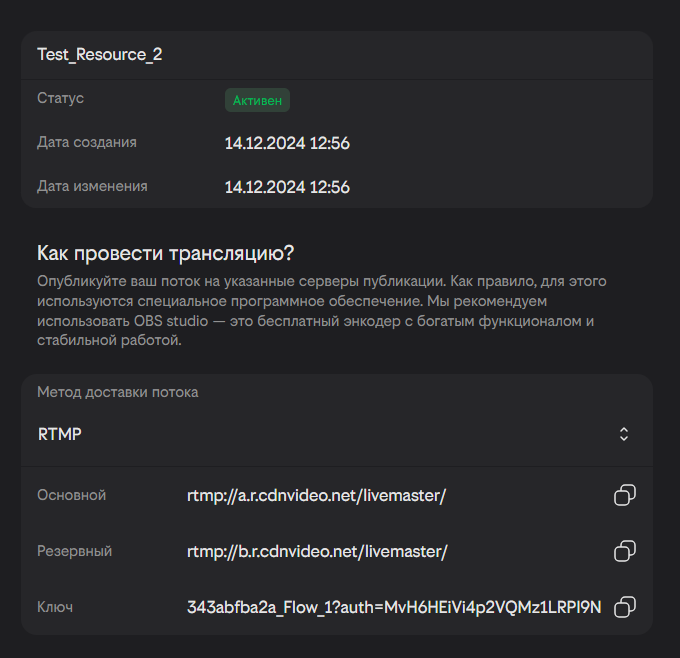Copy the Основной RTMP server URL
The width and height of the screenshot is (680, 658).
625,495
